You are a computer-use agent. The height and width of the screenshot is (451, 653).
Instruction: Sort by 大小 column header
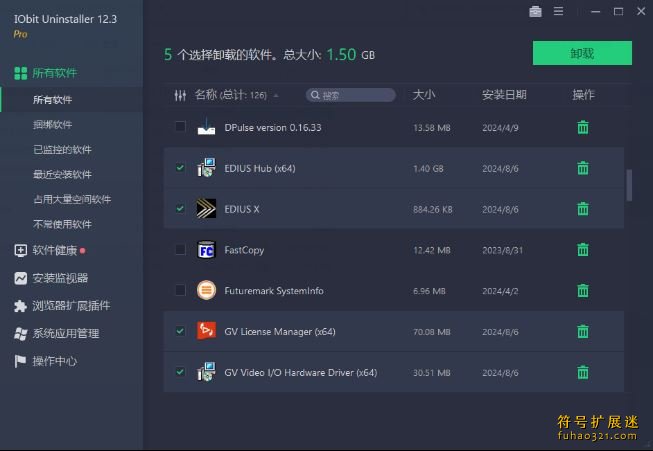(424, 95)
